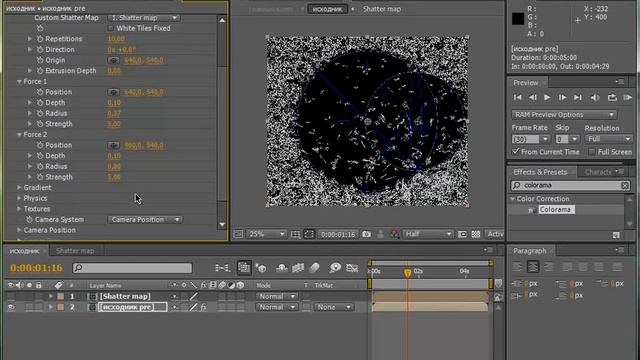Screen dimensions: 640x360
Task: Click current time 0:00:01:16 in viewer
Action: (x=338, y=234)
